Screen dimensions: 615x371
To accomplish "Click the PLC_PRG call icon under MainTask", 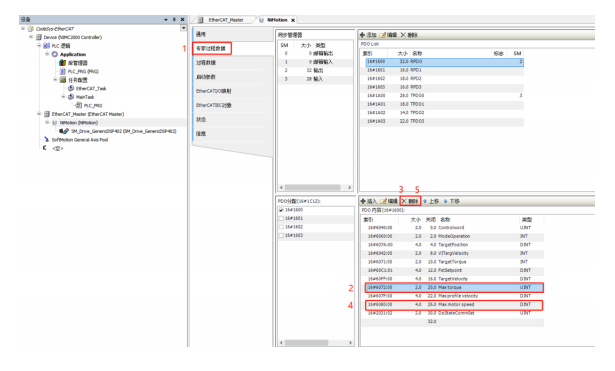I will (79, 105).
